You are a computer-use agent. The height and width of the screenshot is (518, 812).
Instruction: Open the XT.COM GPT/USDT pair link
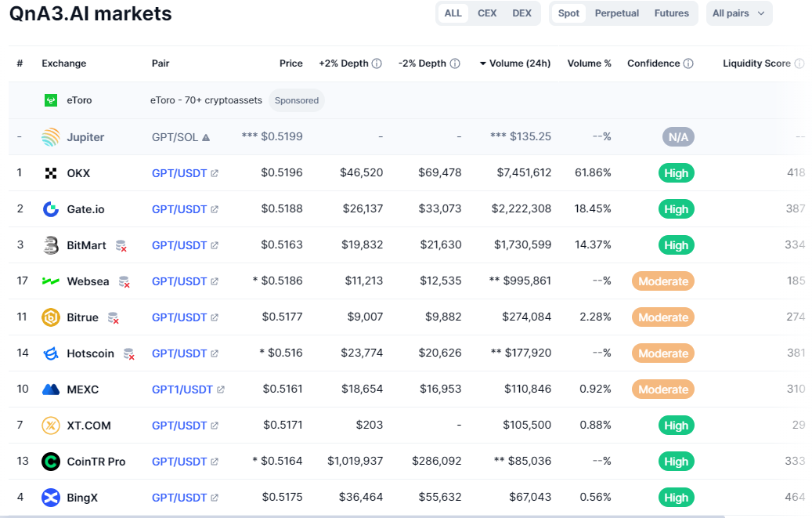pos(179,426)
